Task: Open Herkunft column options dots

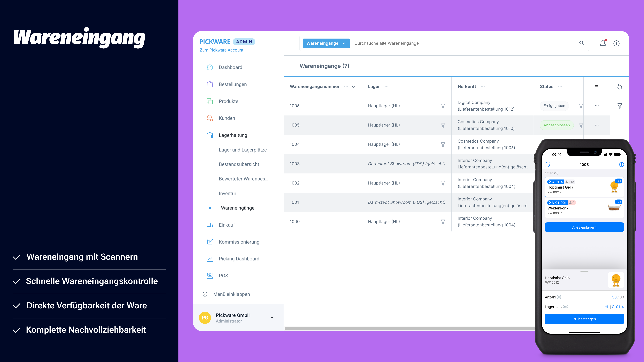Action: (483, 86)
